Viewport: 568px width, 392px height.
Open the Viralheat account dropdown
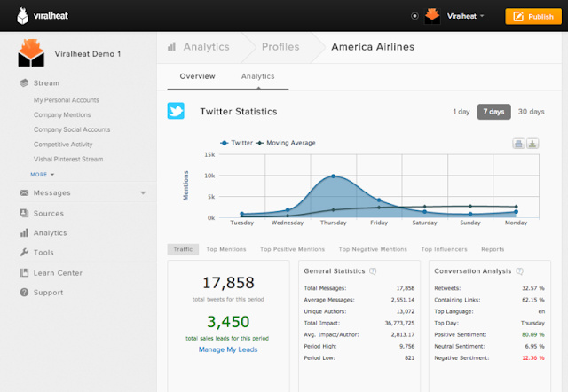(x=465, y=16)
